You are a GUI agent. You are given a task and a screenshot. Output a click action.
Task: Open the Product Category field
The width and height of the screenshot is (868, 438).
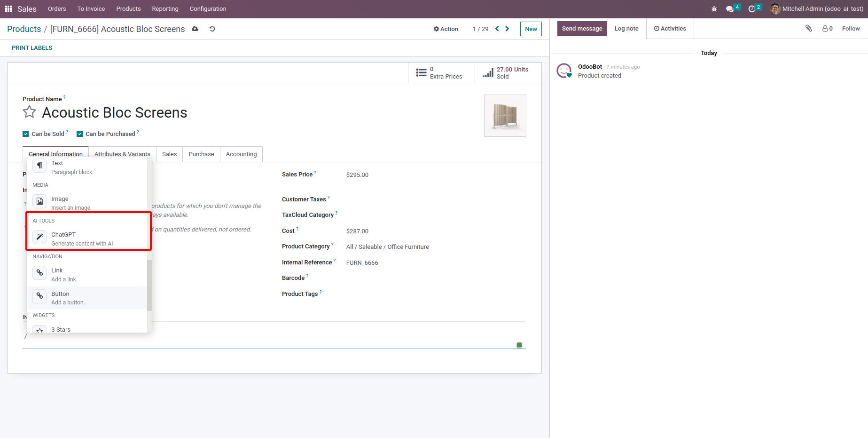point(436,247)
